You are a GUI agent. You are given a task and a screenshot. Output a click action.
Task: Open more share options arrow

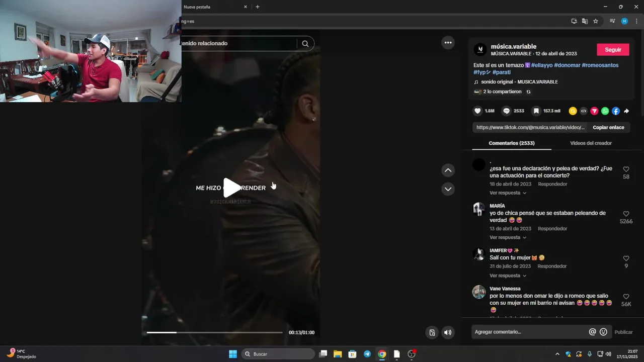(626, 111)
